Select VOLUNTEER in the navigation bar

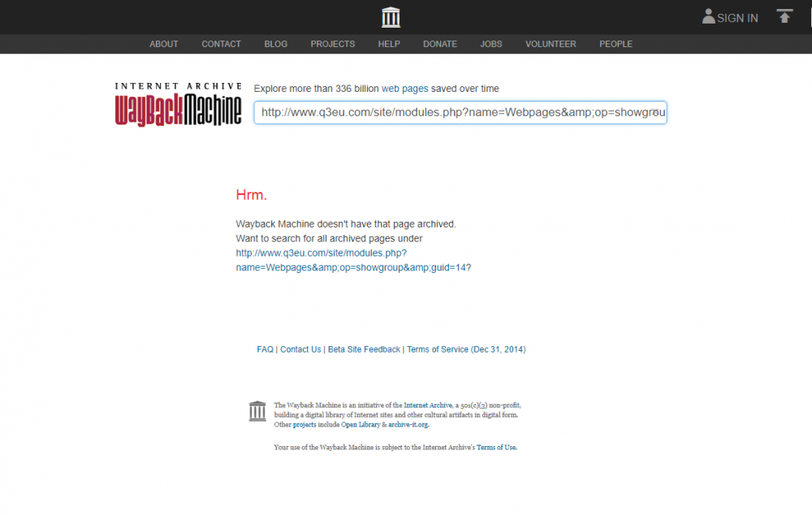pyautogui.click(x=551, y=44)
